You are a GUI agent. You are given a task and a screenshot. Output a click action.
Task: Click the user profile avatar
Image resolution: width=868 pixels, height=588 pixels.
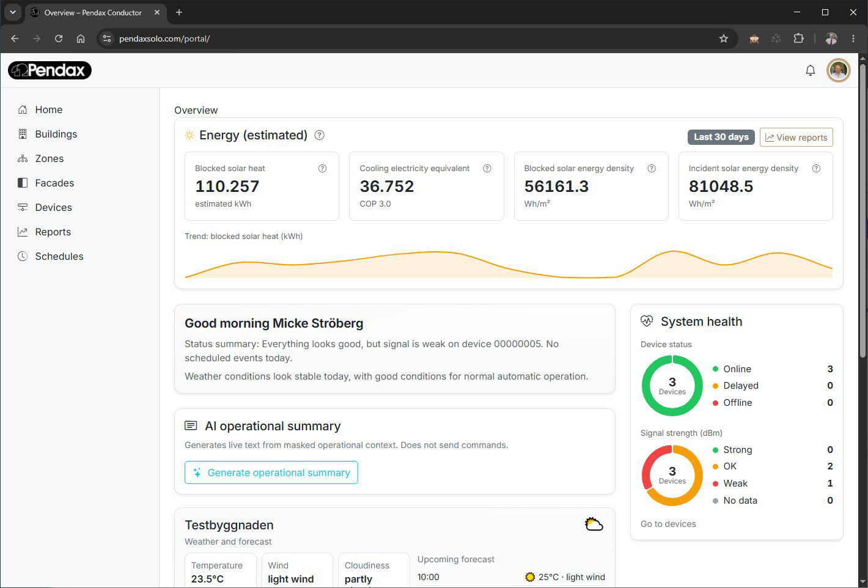838,71
